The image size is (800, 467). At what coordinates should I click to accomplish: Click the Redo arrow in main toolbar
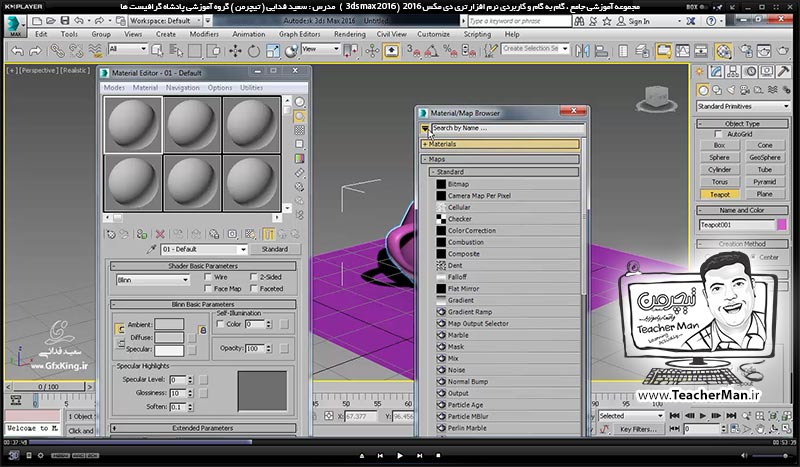pyautogui.click(x=35, y=51)
